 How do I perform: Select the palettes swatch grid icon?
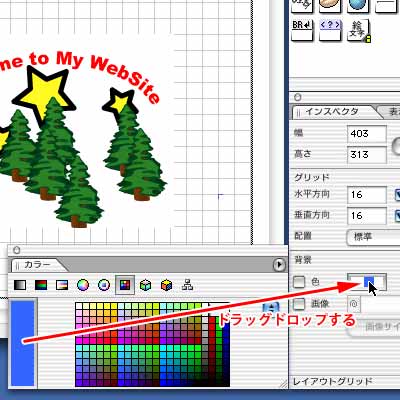[x=125, y=285]
